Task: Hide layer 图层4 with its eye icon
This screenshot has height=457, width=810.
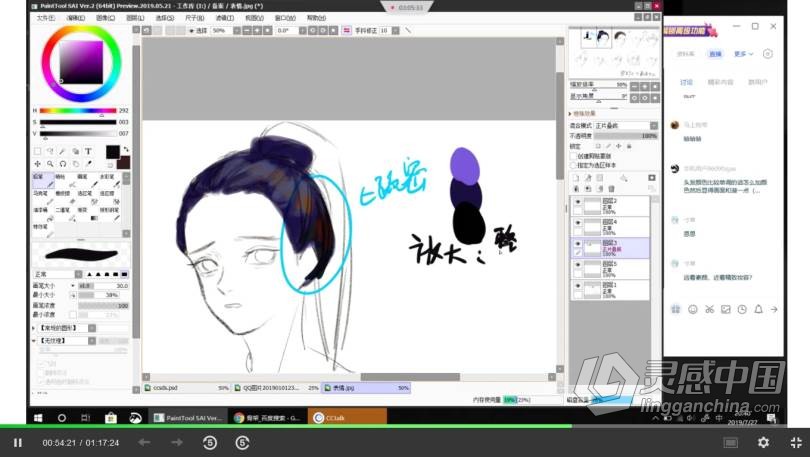Action: [578, 223]
